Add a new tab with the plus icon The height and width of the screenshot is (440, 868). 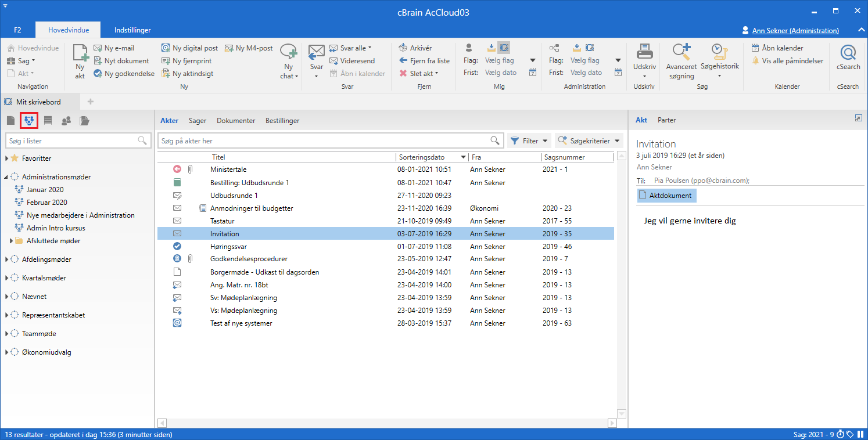pyautogui.click(x=90, y=102)
